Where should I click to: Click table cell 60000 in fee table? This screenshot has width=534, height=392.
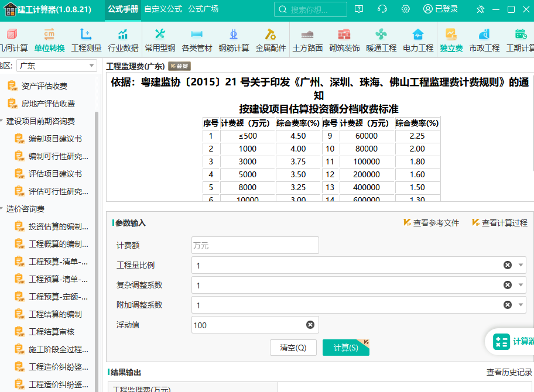point(367,136)
